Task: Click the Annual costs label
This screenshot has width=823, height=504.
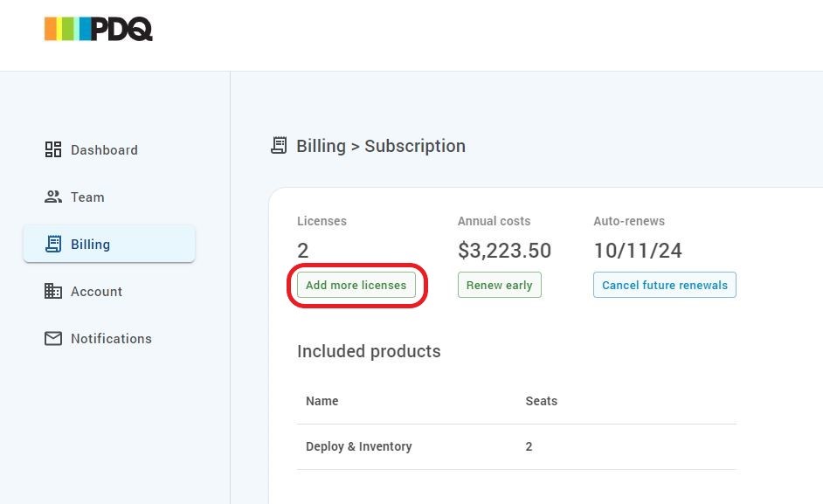Action: [x=494, y=221]
